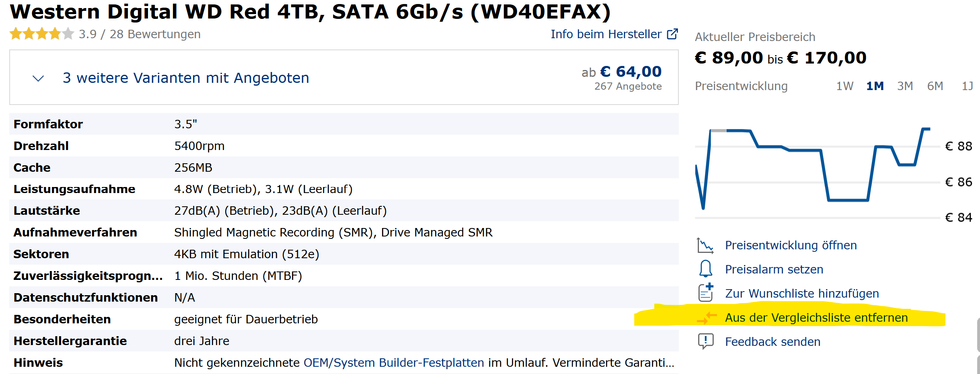980x374 pixels.
Task: Open 'Preisentwicklung öffnen' link
Action: point(791,245)
